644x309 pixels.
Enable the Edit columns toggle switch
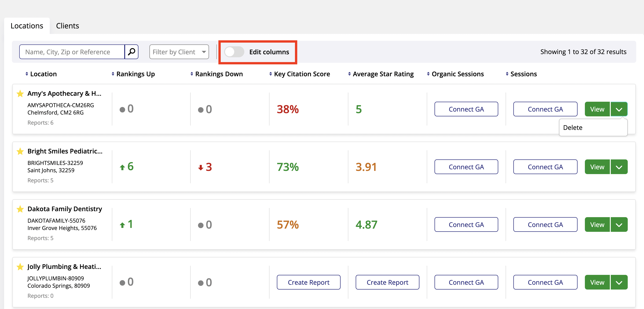pos(234,52)
